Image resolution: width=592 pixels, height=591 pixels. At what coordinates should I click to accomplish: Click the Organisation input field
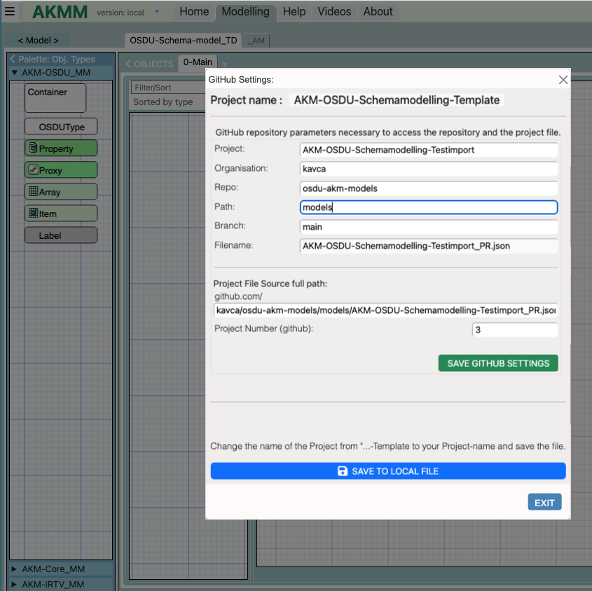[429, 169]
